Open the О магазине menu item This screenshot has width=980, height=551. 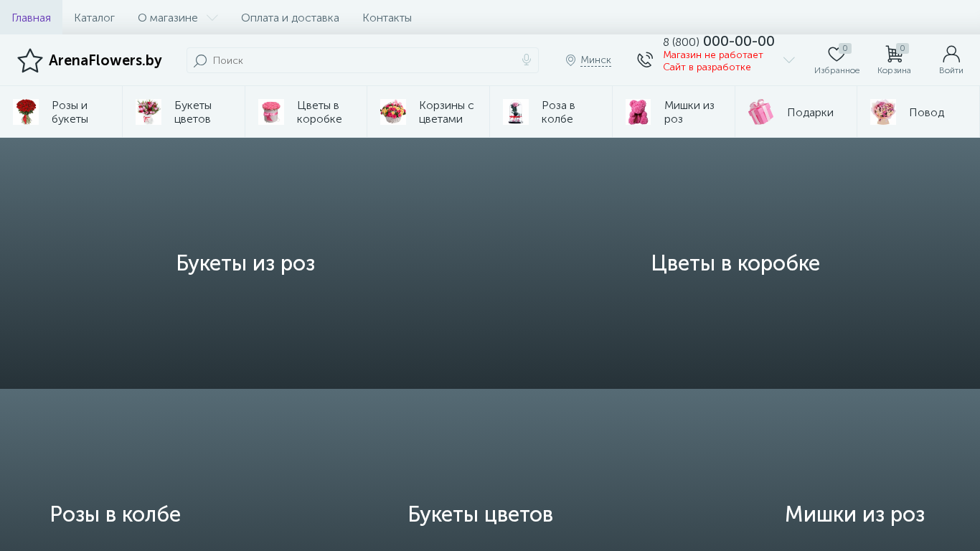[168, 17]
